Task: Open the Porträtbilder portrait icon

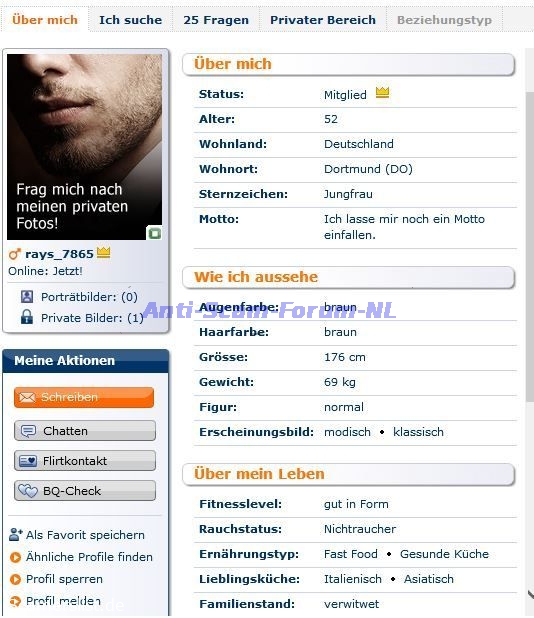Action: click(27, 296)
